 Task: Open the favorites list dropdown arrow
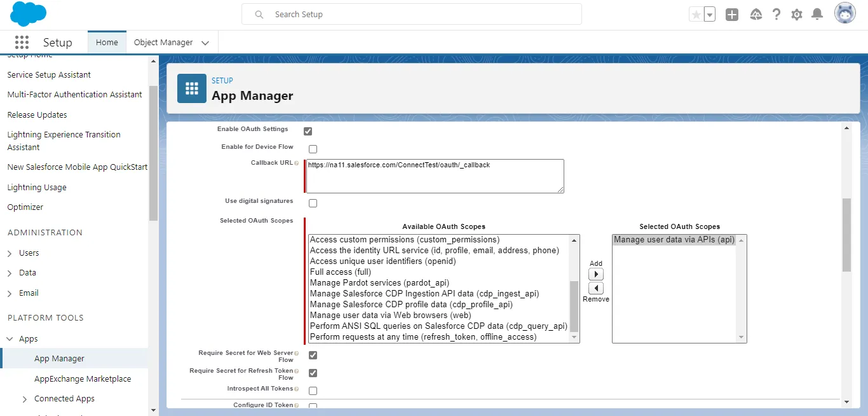(710, 15)
